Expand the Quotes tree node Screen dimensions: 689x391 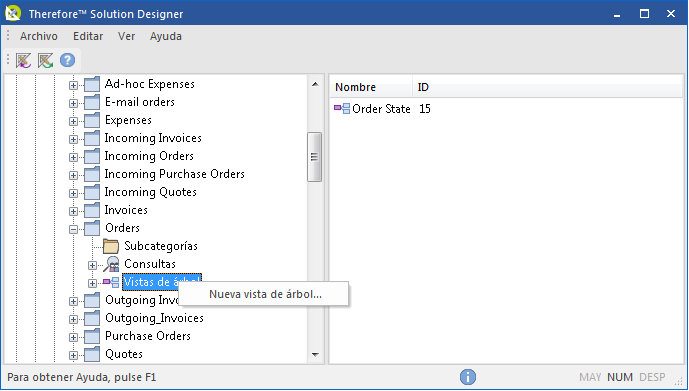pyautogui.click(x=73, y=355)
